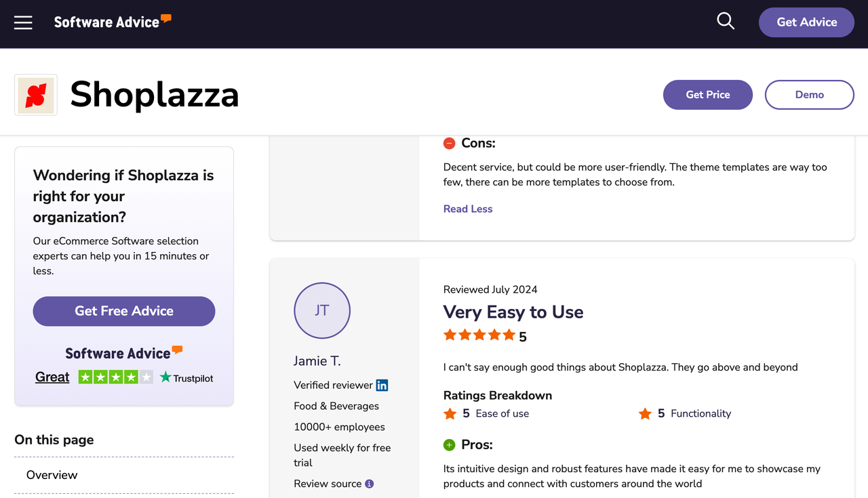Image resolution: width=868 pixels, height=498 pixels.
Task: Click the LinkedIn verified reviewer icon
Action: coord(382,386)
